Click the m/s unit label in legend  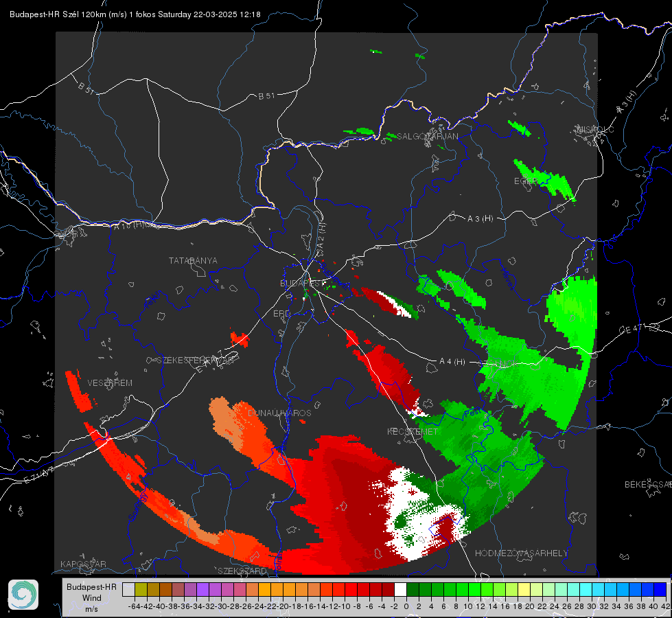pyautogui.click(x=92, y=609)
